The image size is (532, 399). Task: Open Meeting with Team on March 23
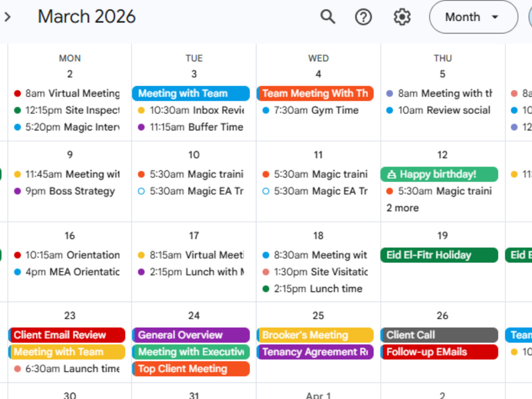67,352
